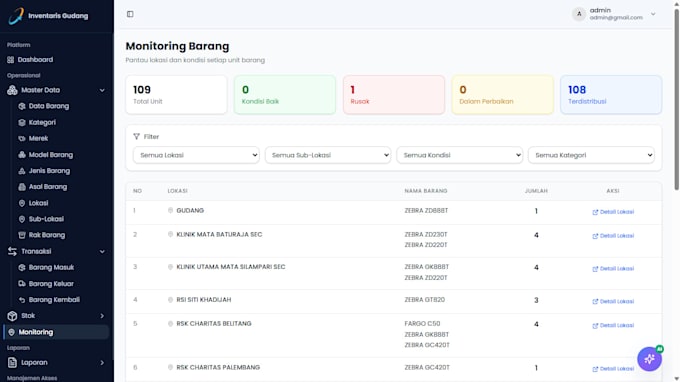
Task: Click the Filter funnel icon
Action: (x=137, y=137)
